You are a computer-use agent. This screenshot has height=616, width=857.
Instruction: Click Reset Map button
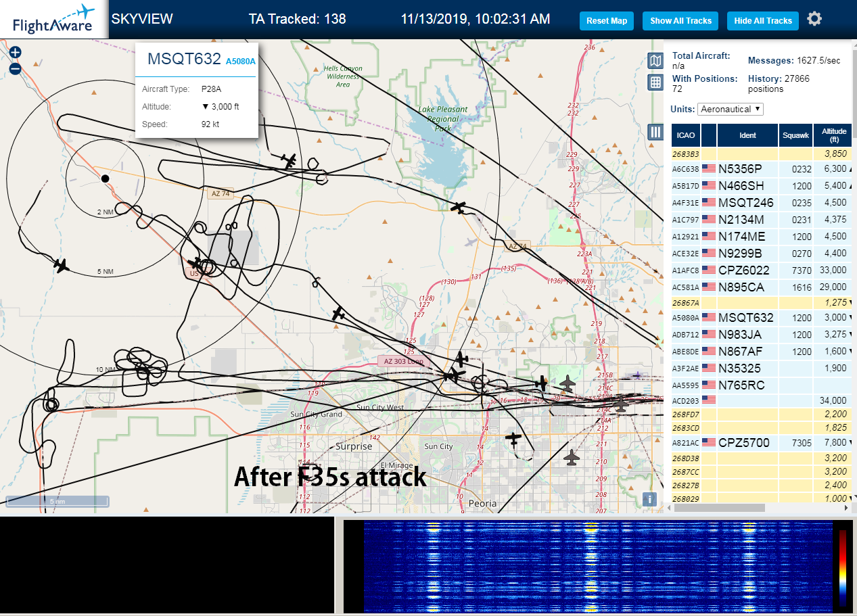[607, 21]
